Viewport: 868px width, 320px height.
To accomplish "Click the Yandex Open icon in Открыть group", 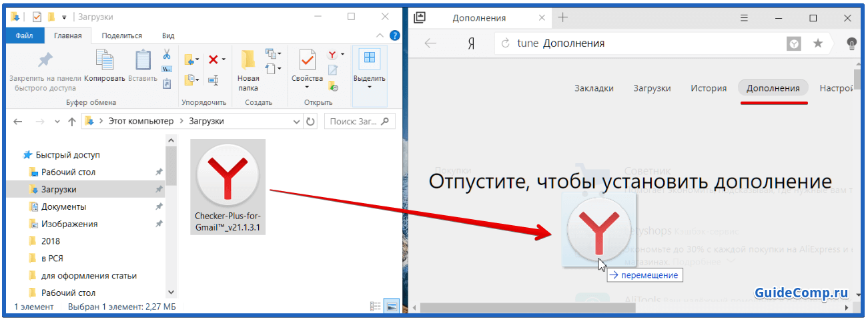I will click(x=332, y=55).
